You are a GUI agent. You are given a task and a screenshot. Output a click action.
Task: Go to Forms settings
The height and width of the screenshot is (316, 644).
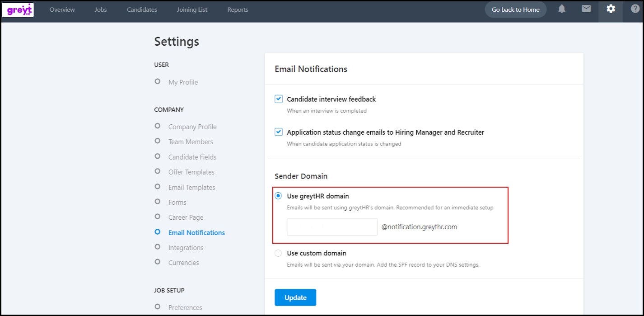tap(177, 202)
